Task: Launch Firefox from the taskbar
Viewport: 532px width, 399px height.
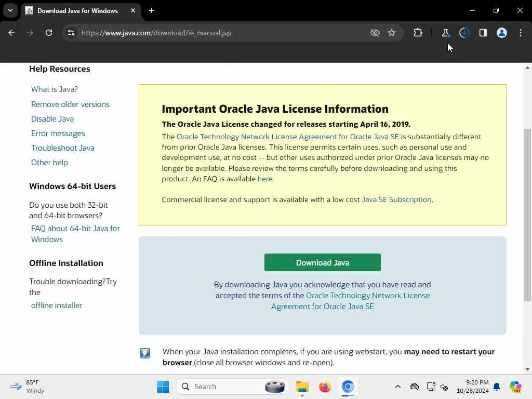Action: (x=325, y=387)
